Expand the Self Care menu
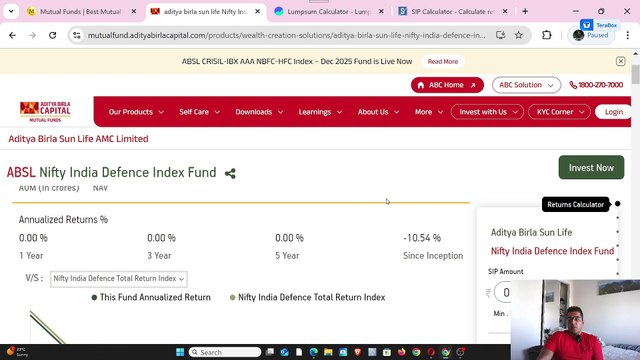Image resolution: width=640 pixels, height=360 pixels. pos(200,112)
